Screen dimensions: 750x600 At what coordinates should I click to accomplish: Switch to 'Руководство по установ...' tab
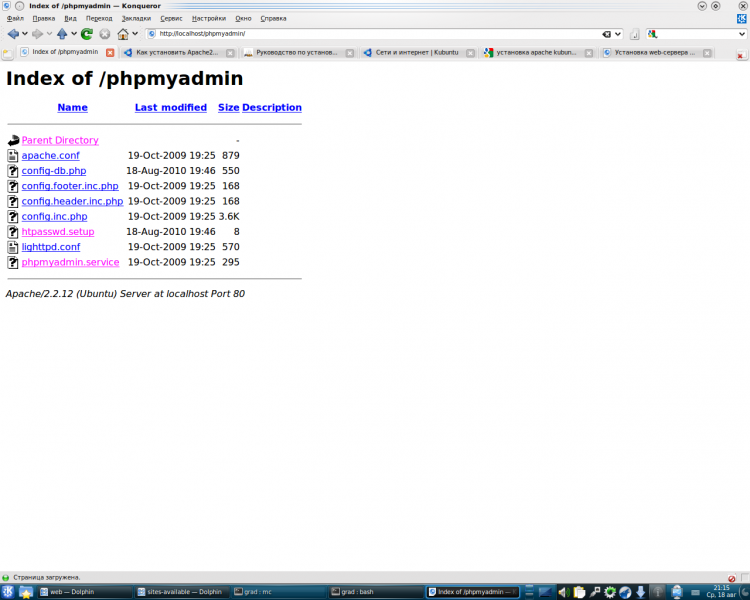coord(297,53)
